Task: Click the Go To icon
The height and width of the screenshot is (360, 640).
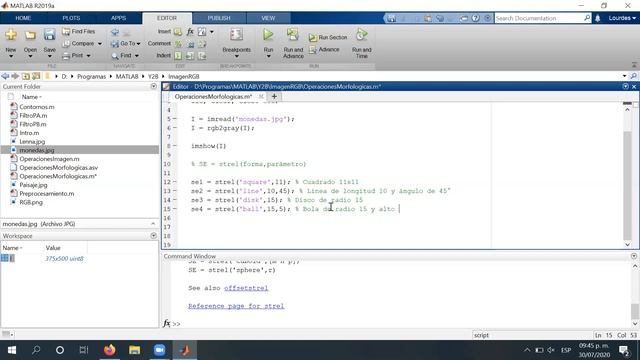Action: [x=115, y=43]
